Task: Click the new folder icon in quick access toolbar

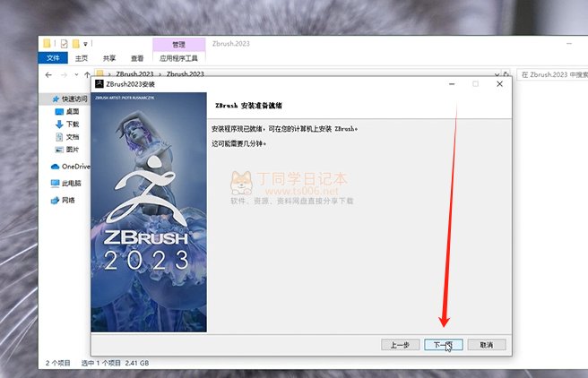Action: [76, 44]
